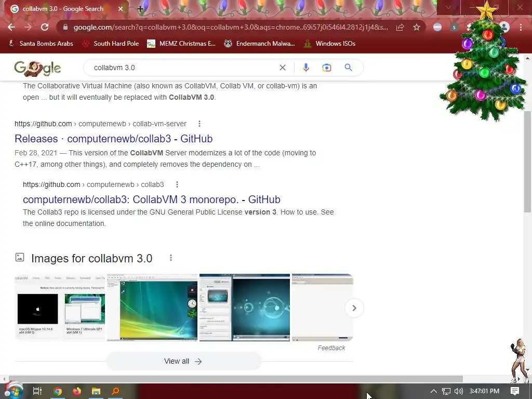
Task: Click the browser back arrow
Action: [x=11, y=27]
